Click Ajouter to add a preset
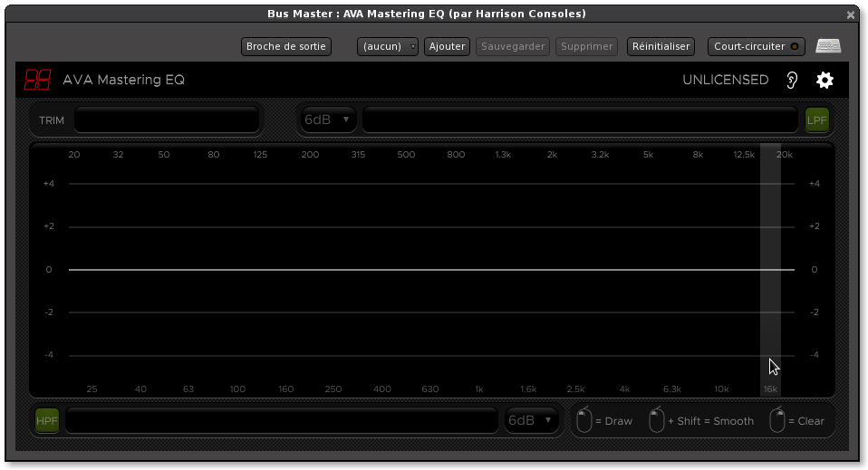 [447, 46]
